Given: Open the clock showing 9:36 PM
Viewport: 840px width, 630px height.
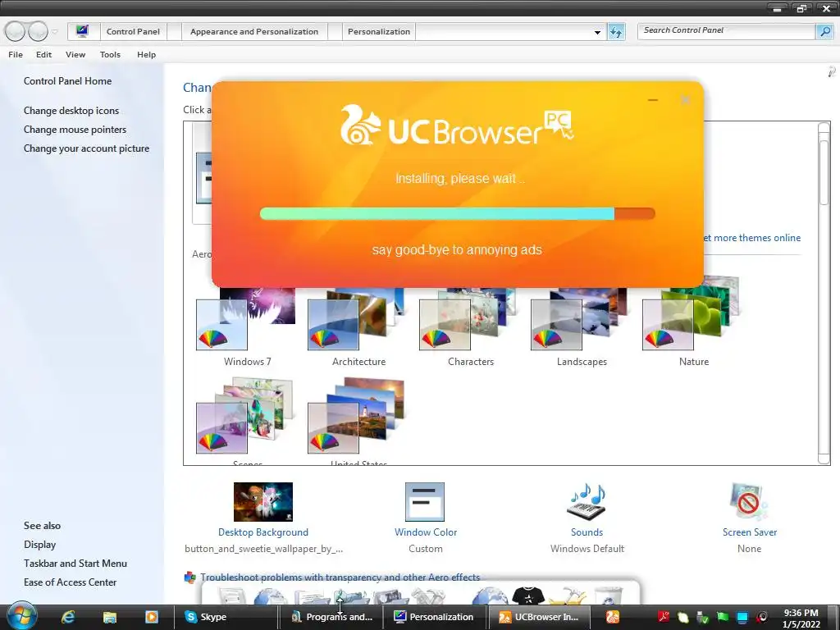Looking at the screenshot, I should point(801,619).
